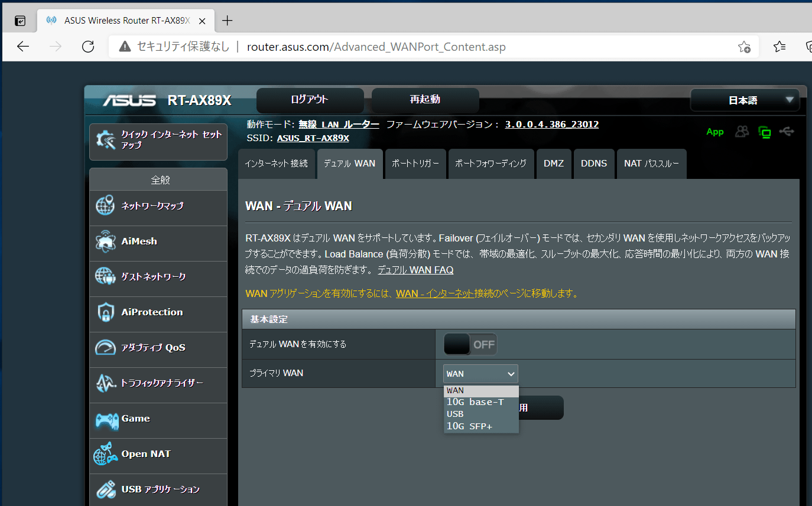Click the Open NAT icon

(x=105, y=454)
